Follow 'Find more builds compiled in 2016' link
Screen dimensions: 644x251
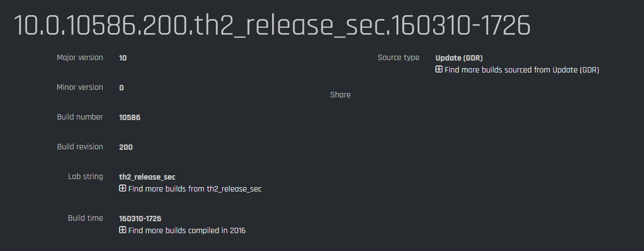187,230
